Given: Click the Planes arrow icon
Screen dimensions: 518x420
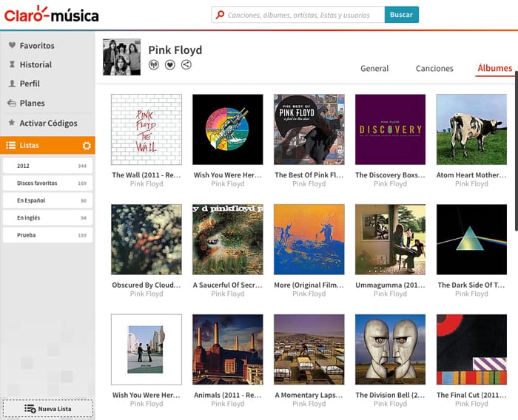Looking at the screenshot, I should point(12,103).
